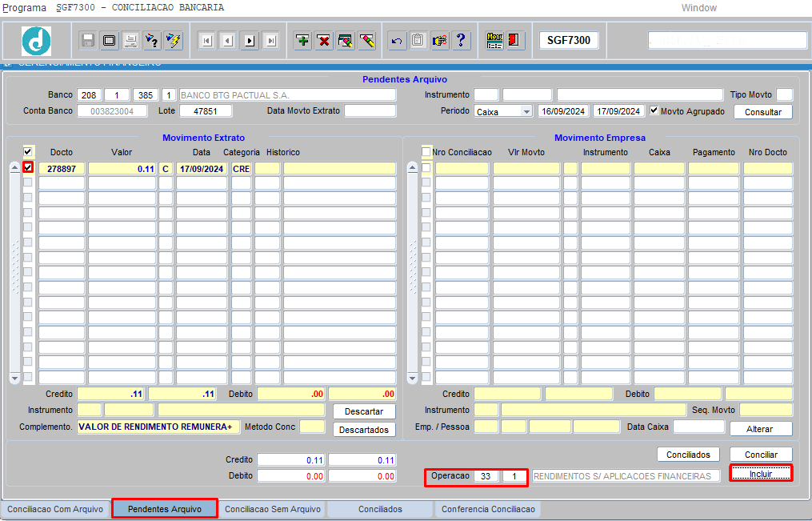This screenshot has height=521, width=812.
Task: Toggle the Movto Agrupado checkbox
Action: pyautogui.click(x=654, y=110)
